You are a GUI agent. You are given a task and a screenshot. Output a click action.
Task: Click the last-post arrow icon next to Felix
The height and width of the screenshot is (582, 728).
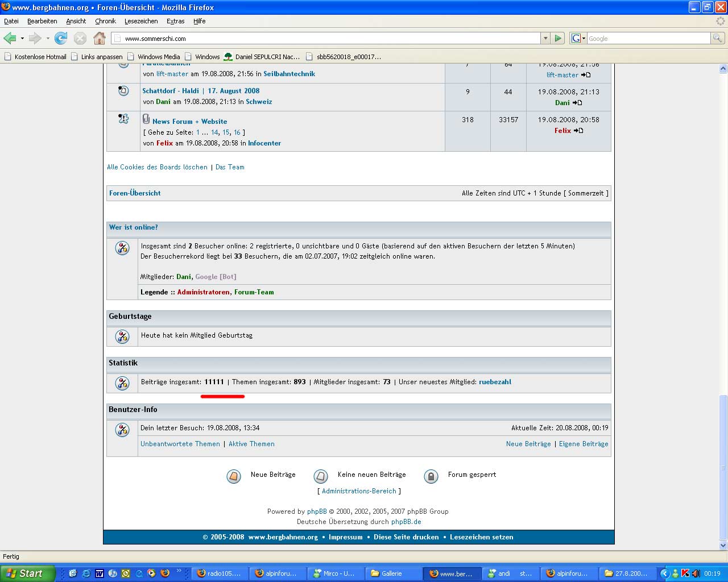point(578,131)
